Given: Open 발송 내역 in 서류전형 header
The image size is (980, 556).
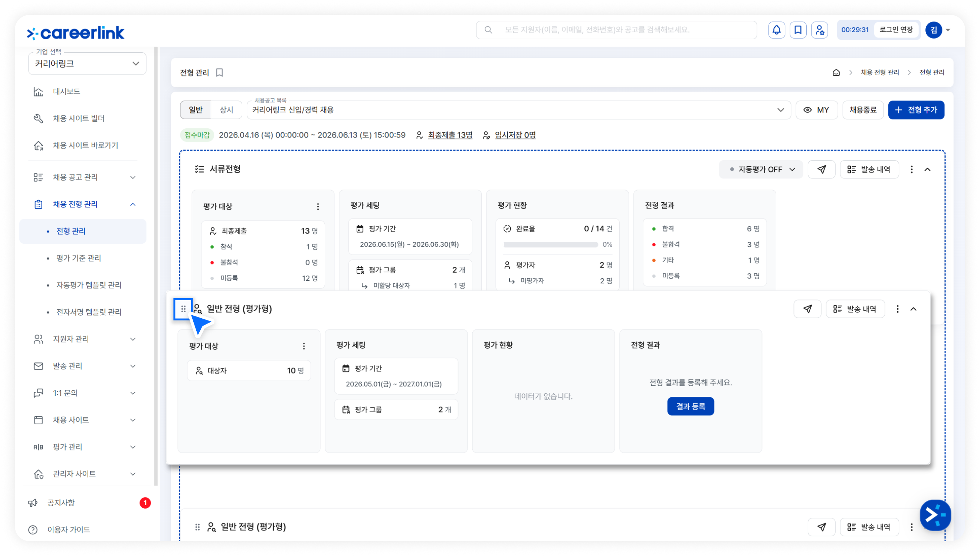Looking at the screenshot, I should [869, 169].
